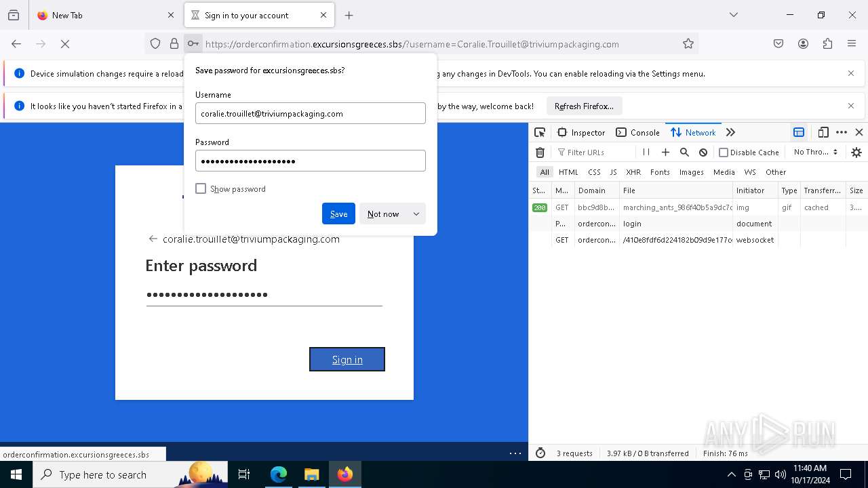The image size is (868, 488).
Task: Dismiss the device simulation notification
Action: coord(851,73)
